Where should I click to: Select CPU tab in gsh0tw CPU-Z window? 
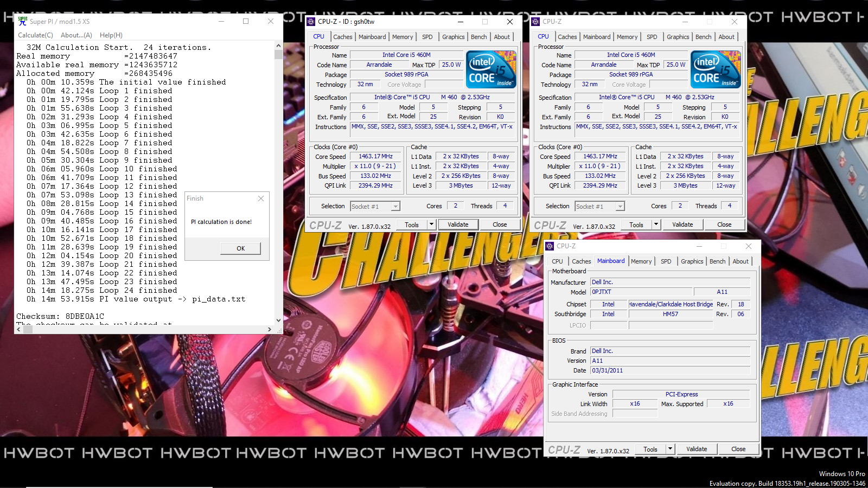319,36
